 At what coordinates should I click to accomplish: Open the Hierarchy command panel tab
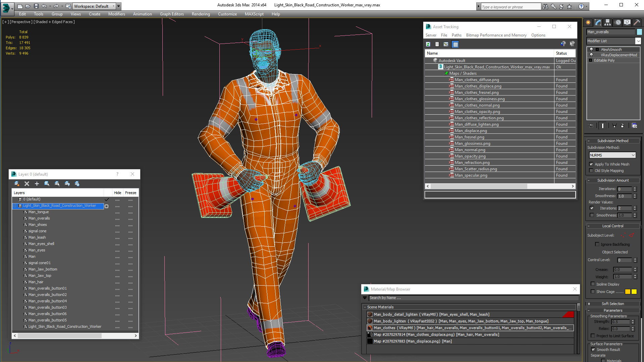click(608, 22)
